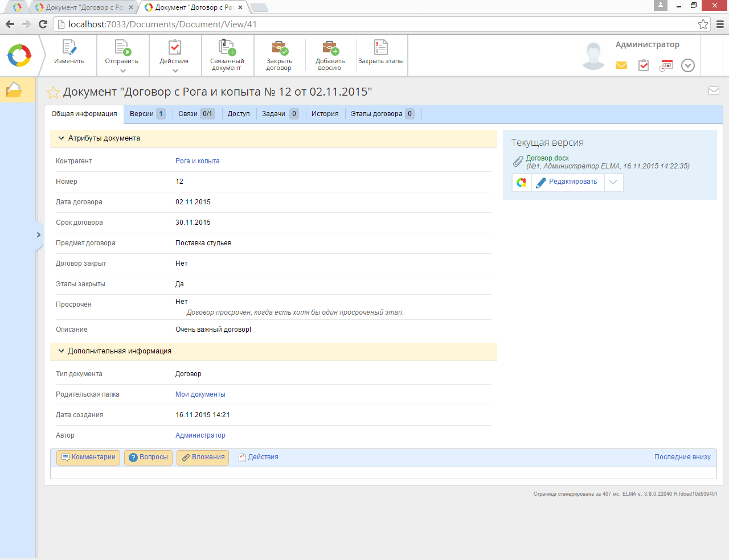Click the Закрыть договор briefcase icon
This screenshot has width=729, height=560.
pyautogui.click(x=279, y=48)
